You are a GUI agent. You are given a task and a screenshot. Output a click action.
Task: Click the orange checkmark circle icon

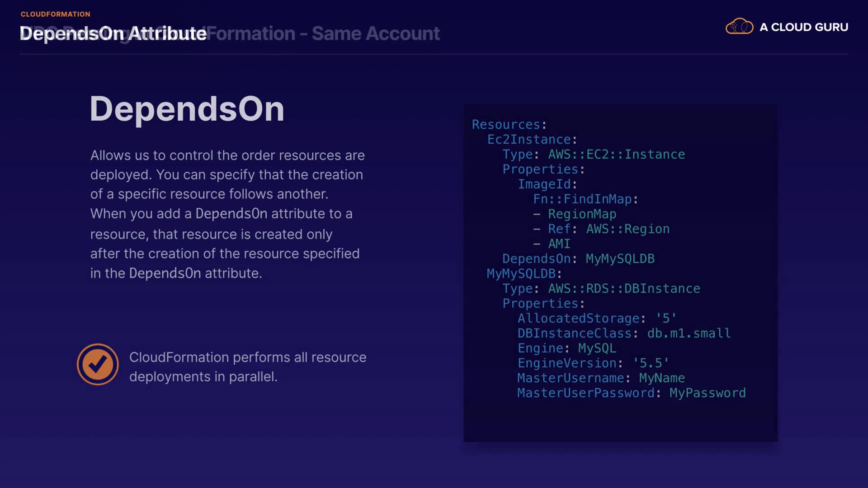pyautogui.click(x=98, y=365)
